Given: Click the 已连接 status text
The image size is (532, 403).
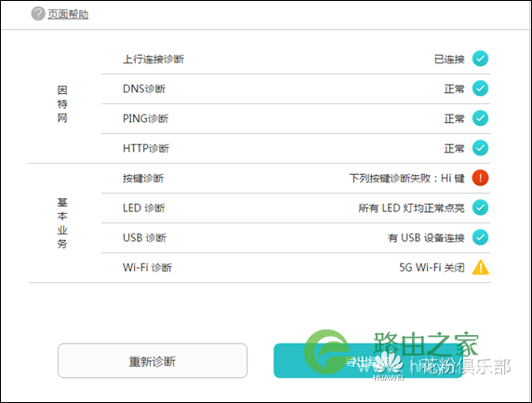Looking at the screenshot, I should click(449, 60).
